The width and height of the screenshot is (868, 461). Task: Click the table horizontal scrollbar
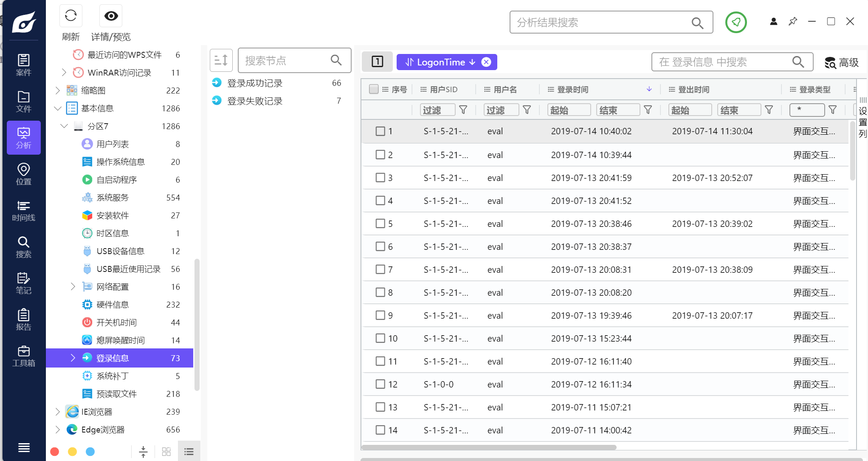coord(489,447)
